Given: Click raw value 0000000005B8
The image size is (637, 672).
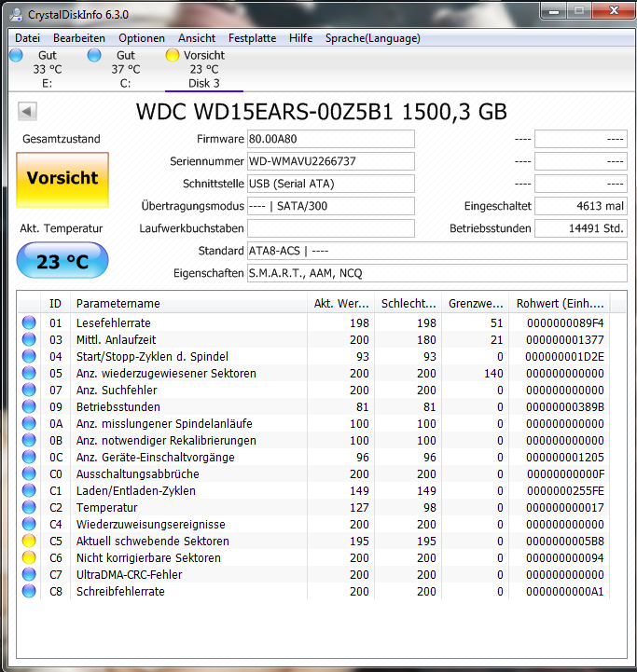Looking at the screenshot, I should coord(565,541).
